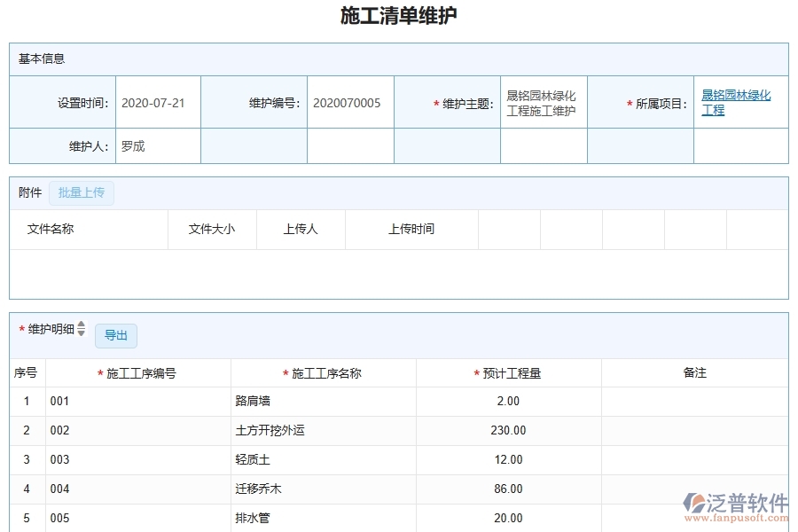The image size is (798, 532).
Task: Visit the www.fanpusoft.com link
Action: point(735,519)
